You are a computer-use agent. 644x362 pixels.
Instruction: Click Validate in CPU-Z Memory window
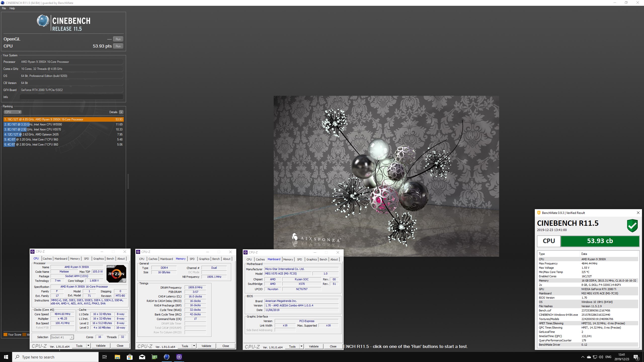tap(206, 346)
